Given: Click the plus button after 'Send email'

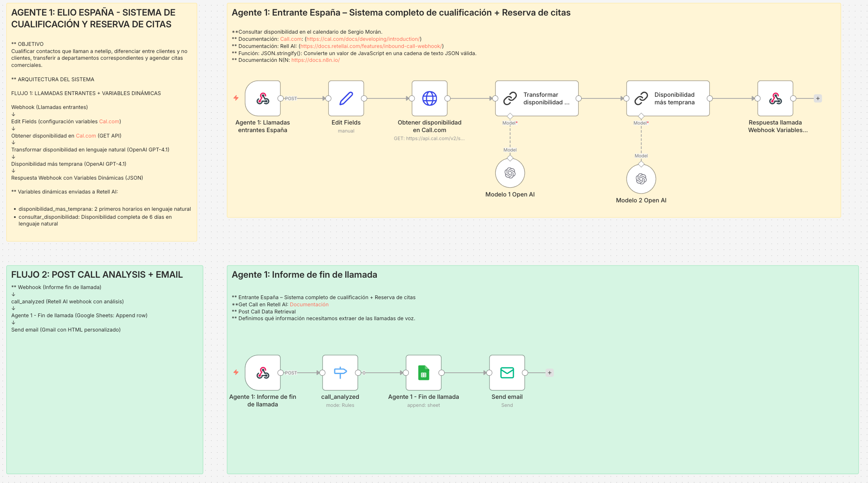Looking at the screenshot, I should [549, 372].
